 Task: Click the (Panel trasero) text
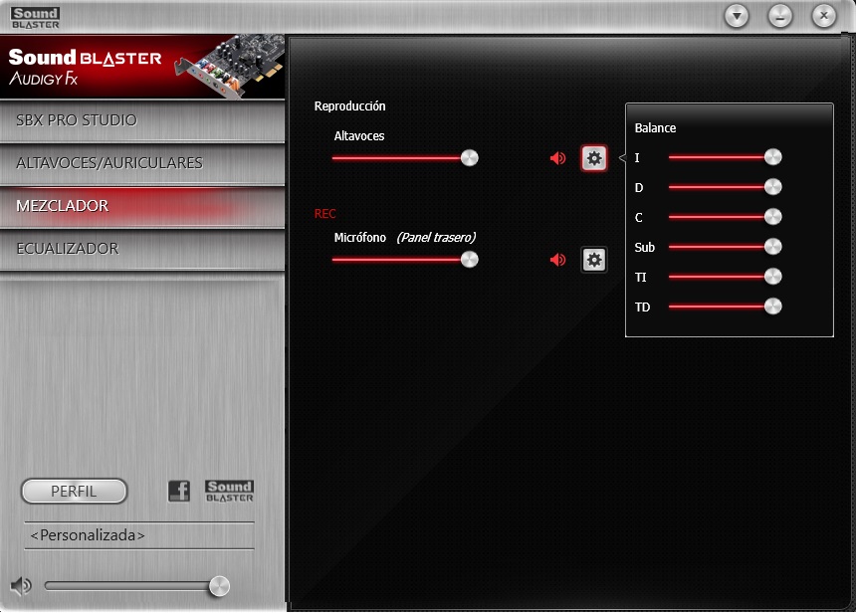[x=436, y=238]
